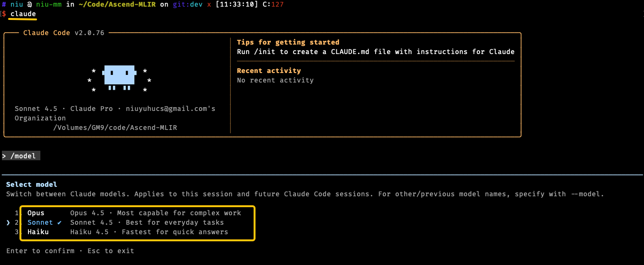Click the Run /init tip text
Viewport: 644px width, 265px height.
click(376, 52)
